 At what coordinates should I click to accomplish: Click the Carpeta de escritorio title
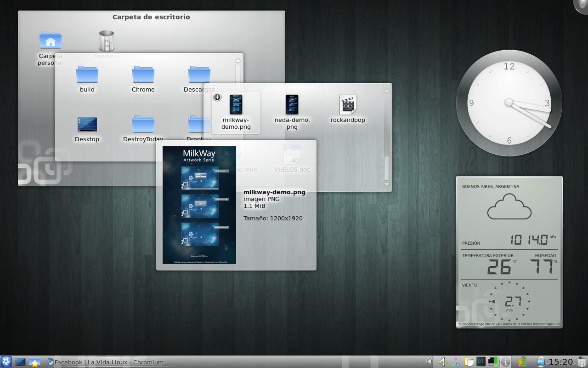pyautogui.click(x=151, y=17)
